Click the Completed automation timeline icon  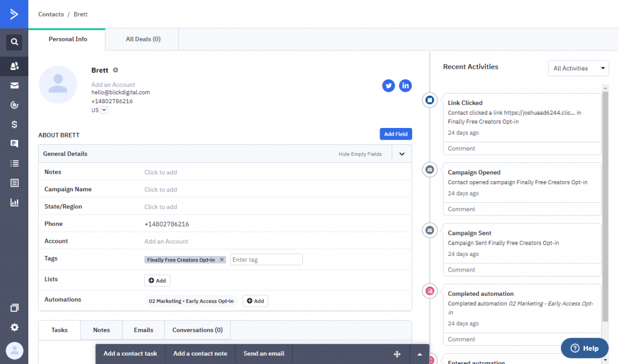point(430,291)
